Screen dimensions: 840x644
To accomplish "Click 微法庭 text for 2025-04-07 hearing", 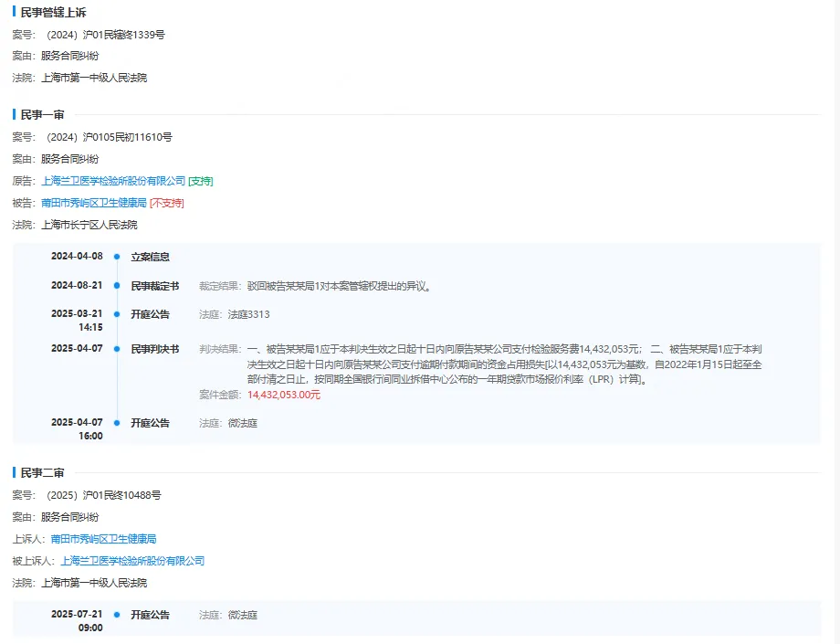I will (243, 423).
